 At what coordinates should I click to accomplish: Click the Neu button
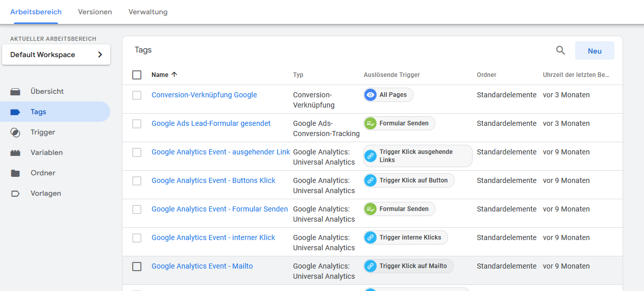[x=595, y=51]
